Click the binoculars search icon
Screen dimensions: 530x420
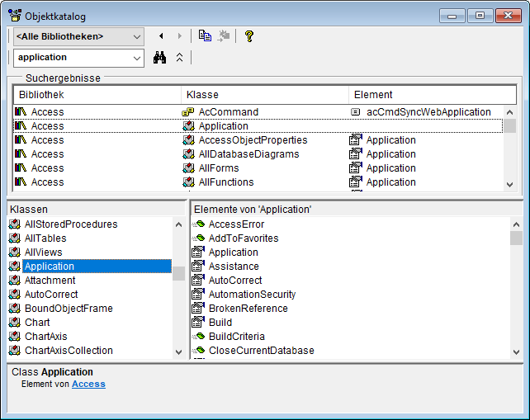click(x=160, y=58)
